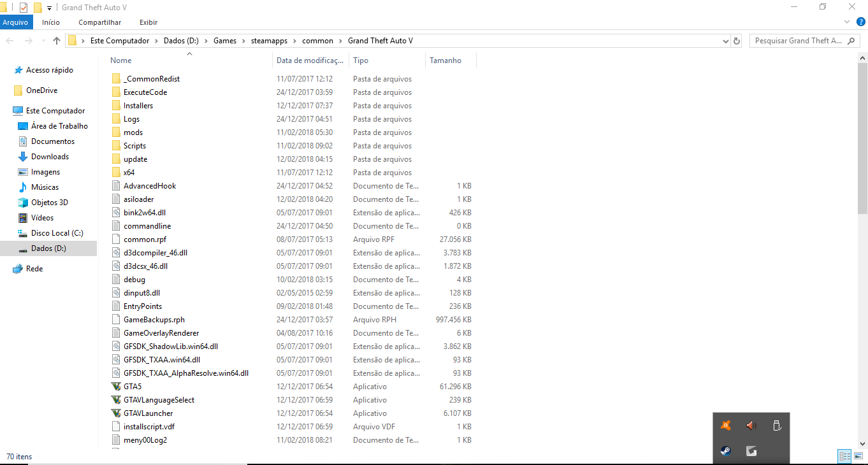This screenshot has height=465, width=868.
Task: Open Imagens in the navigation pane
Action: coord(45,172)
